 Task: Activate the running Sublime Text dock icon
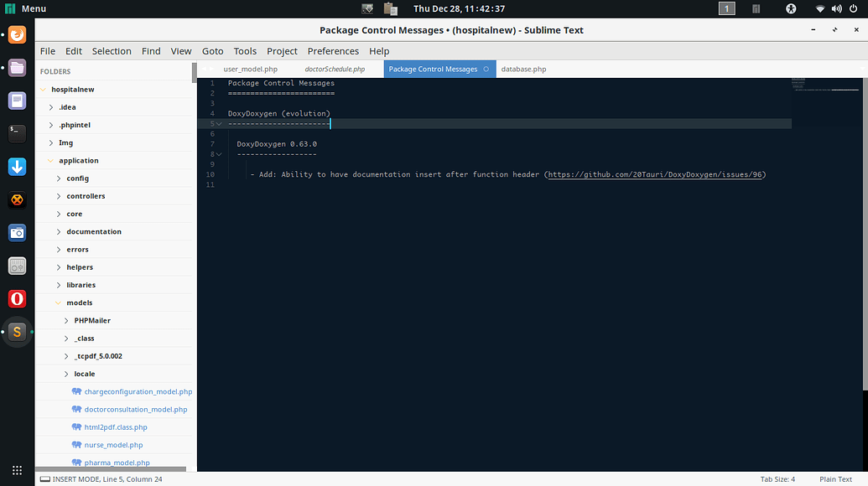17,332
